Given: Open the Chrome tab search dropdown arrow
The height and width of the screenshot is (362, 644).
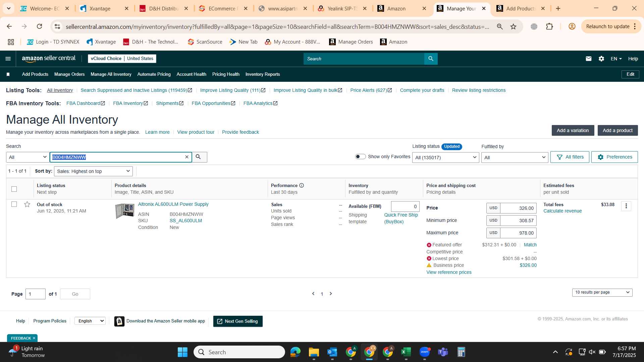Looking at the screenshot, I should pos(9,8).
